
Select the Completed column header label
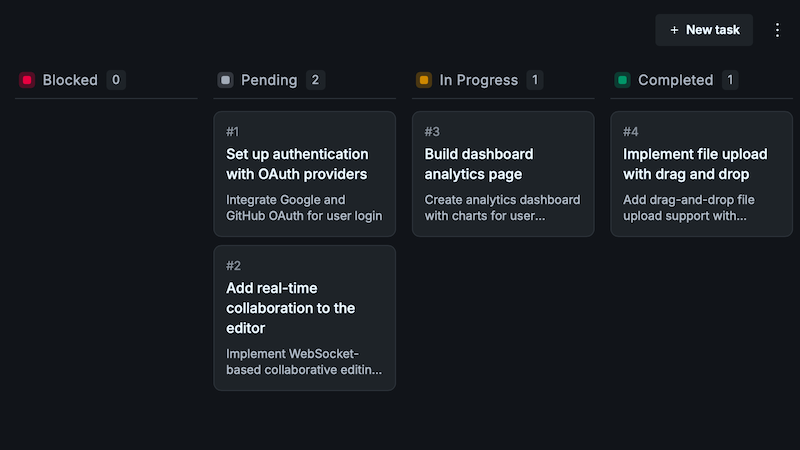[x=675, y=80]
